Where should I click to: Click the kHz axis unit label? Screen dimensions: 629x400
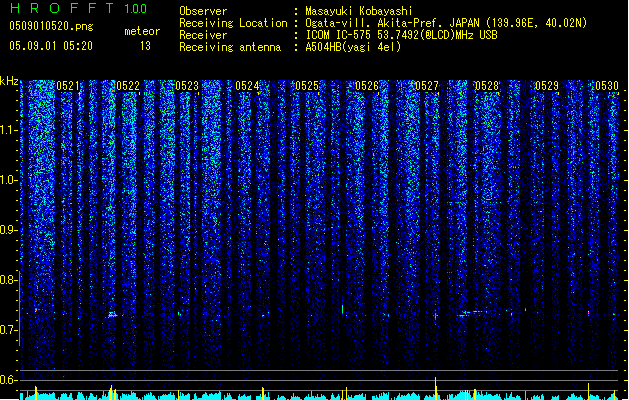9,81
